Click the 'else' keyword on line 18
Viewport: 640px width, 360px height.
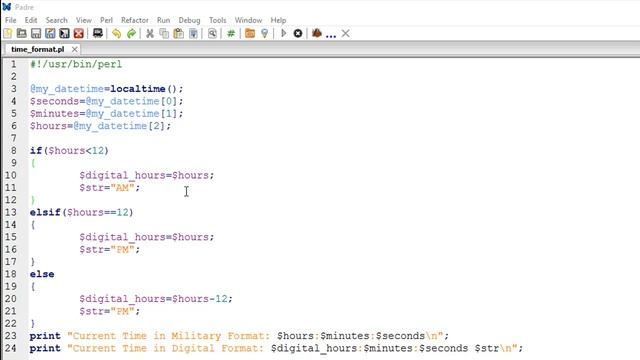pyautogui.click(x=42, y=274)
